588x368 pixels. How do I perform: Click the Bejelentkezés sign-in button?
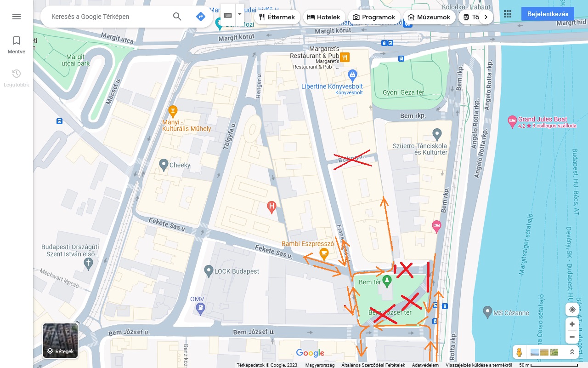pos(548,14)
